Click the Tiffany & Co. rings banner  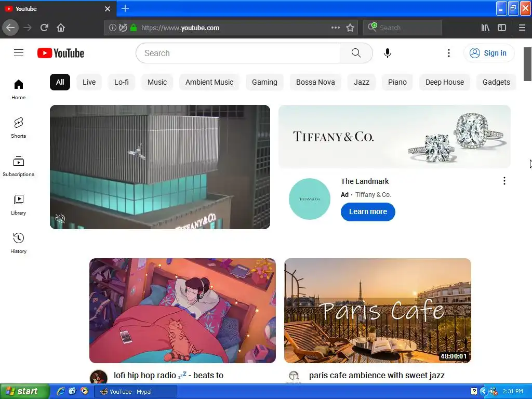click(x=394, y=137)
